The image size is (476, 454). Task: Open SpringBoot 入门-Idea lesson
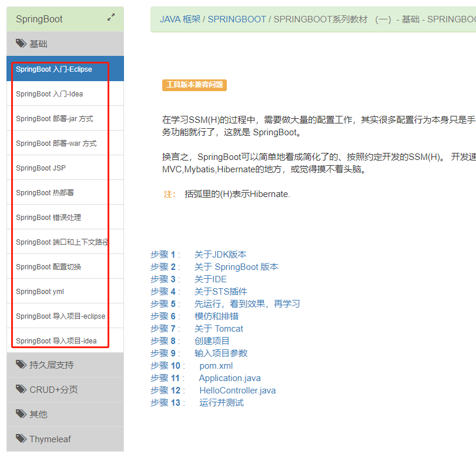tap(65, 94)
